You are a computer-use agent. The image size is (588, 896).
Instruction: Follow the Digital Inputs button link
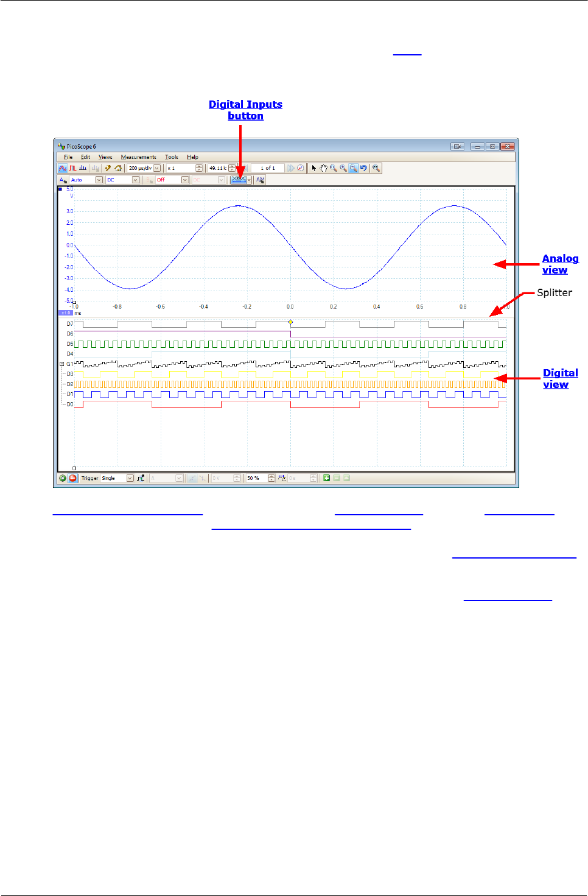pyautogui.click(x=245, y=110)
